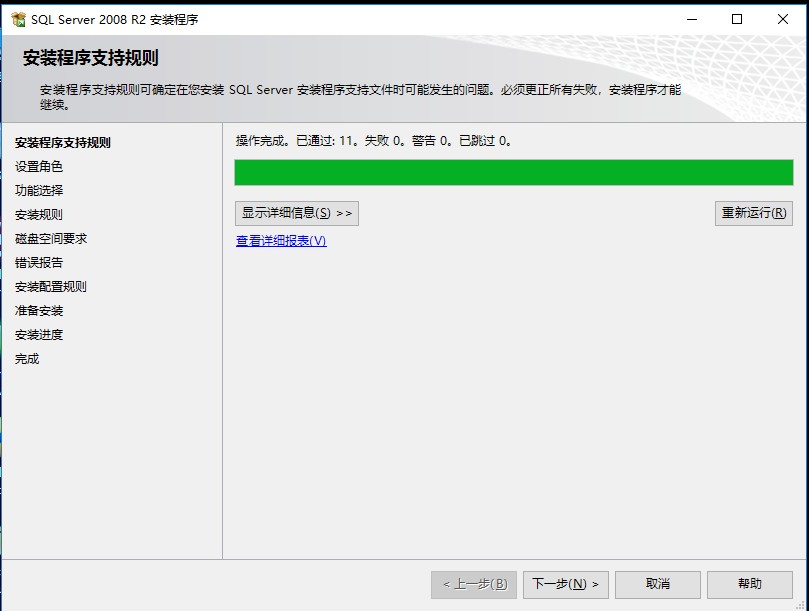Select 功能选择 step in sidebar
The width and height of the screenshot is (809, 611).
pyautogui.click(x=39, y=190)
